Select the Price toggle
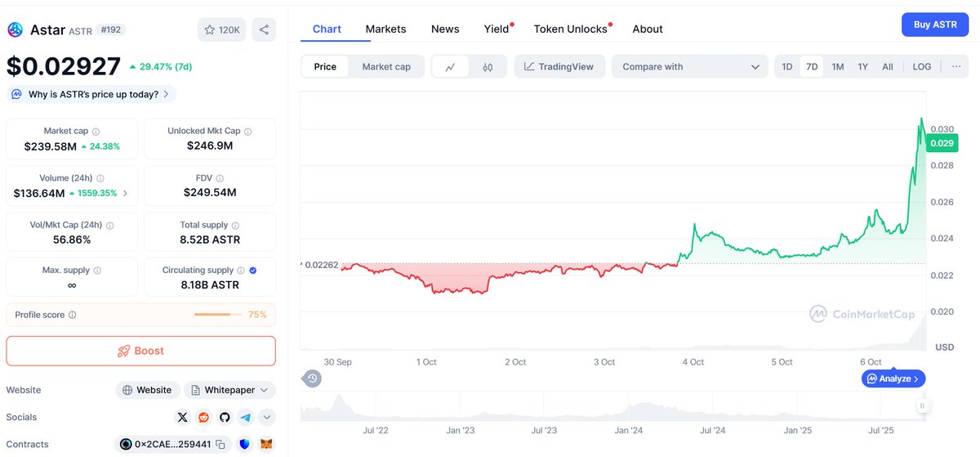 tap(325, 67)
